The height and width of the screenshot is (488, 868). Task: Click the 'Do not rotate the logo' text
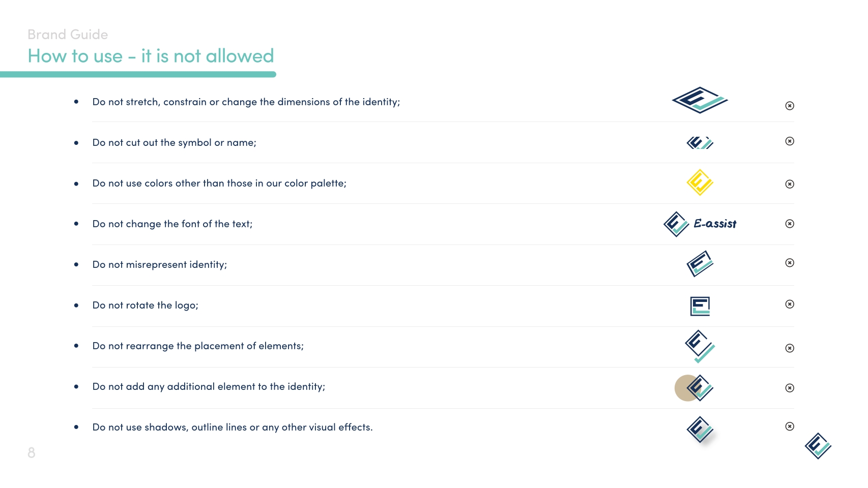[x=145, y=306]
